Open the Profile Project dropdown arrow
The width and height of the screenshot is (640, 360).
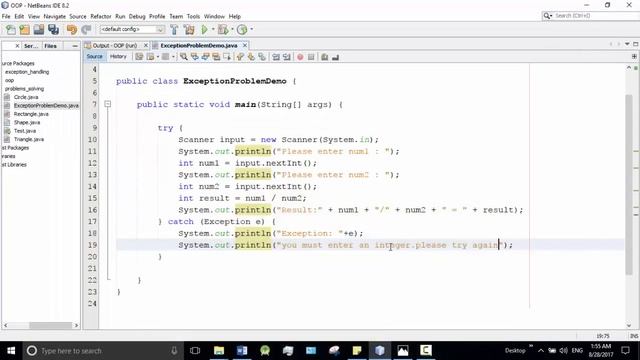tap(251, 29)
